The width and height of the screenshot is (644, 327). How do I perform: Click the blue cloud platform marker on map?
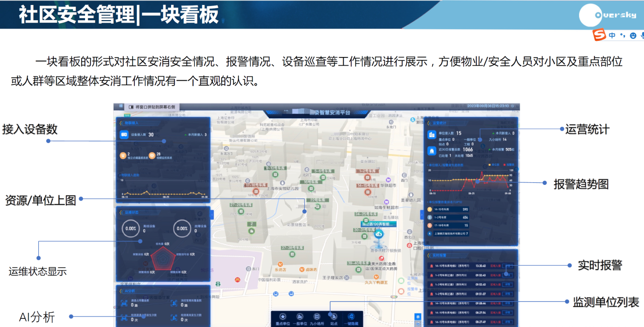[378, 234]
